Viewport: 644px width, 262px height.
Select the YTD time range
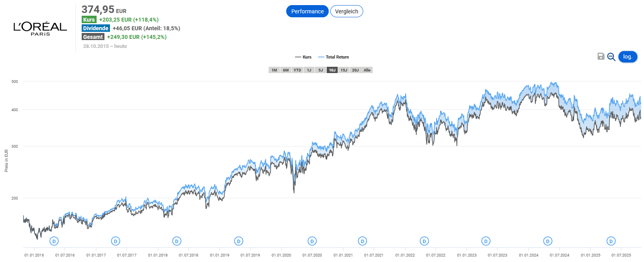[x=297, y=70]
